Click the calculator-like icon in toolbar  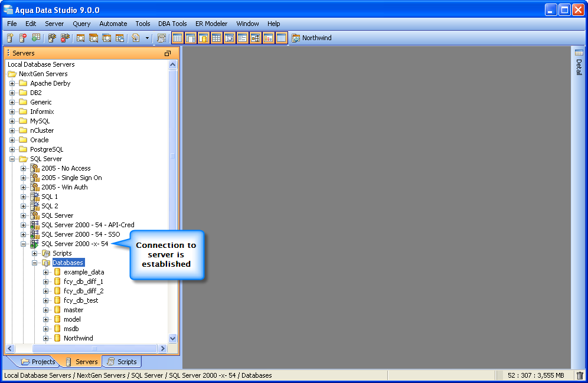click(162, 38)
